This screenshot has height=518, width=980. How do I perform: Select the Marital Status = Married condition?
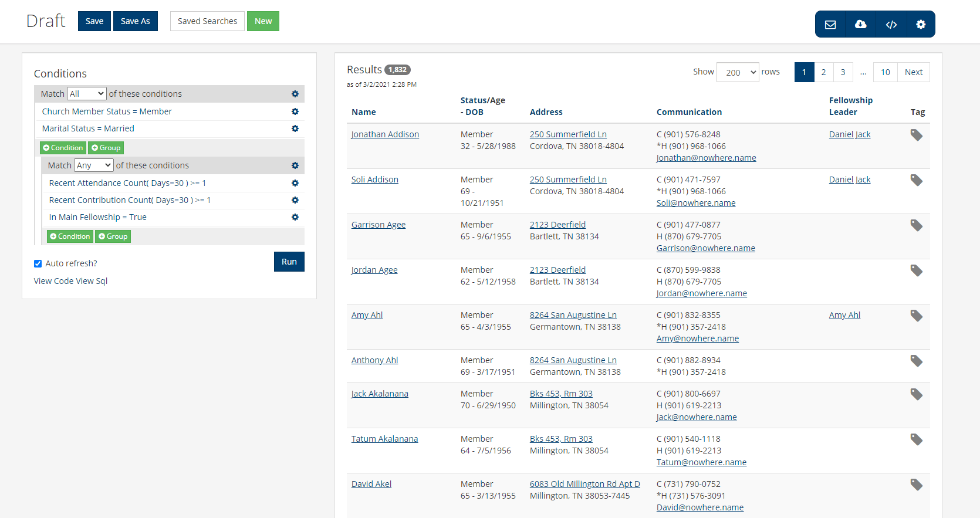88,128
